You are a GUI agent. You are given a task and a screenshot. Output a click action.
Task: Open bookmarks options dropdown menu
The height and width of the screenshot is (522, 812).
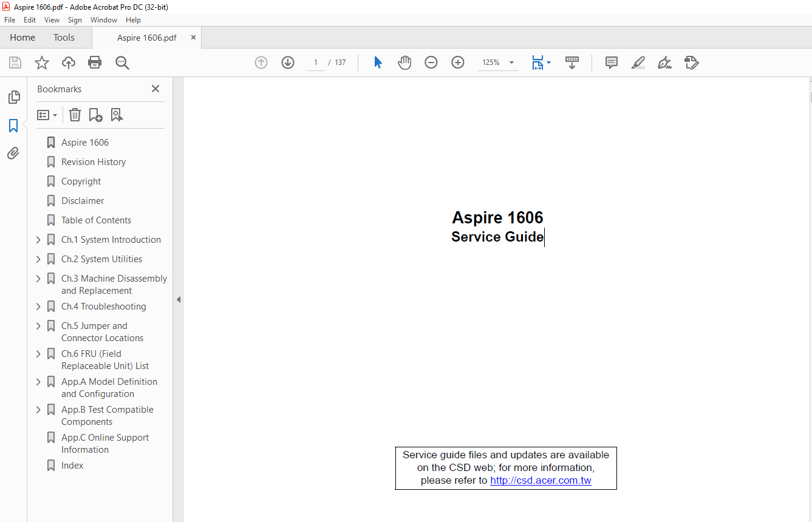[47, 115]
